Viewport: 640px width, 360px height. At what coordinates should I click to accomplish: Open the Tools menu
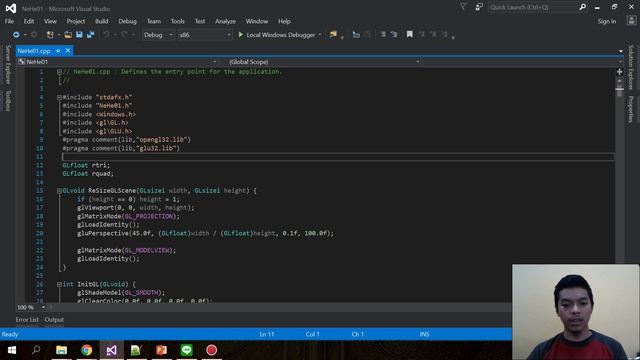pyautogui.click(x=178, y=21)
